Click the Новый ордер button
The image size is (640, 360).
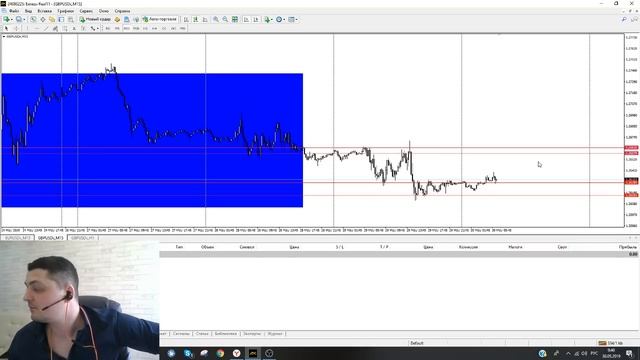point(95,19)
